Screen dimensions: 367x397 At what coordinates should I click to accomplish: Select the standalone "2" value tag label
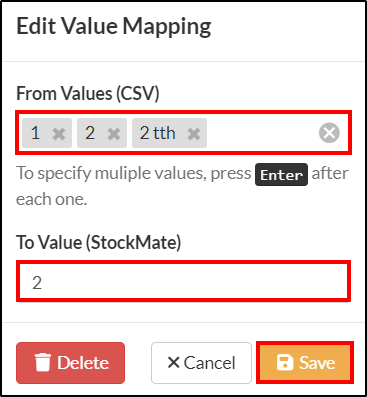click(x=90, y=133)
